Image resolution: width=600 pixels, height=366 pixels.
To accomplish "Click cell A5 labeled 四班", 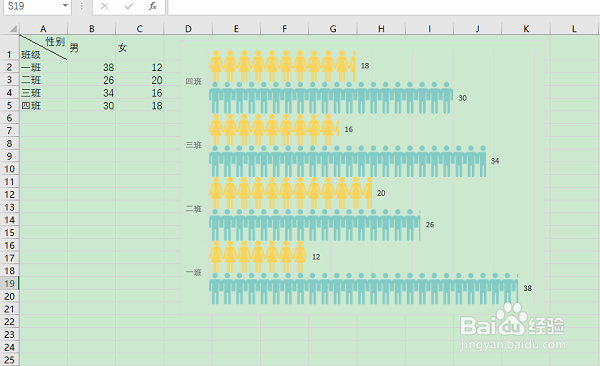I will [x=43, y=105].
